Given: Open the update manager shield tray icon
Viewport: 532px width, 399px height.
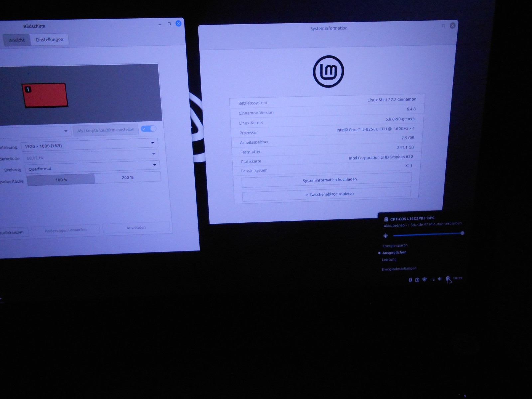Looking at the screenshot, I should (x=424, y=280).
